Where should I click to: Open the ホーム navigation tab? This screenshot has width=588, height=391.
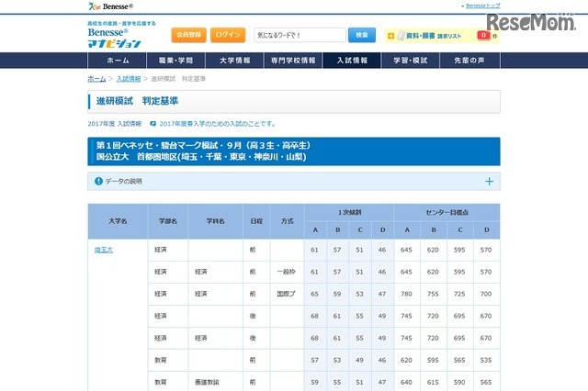[118, 61]
